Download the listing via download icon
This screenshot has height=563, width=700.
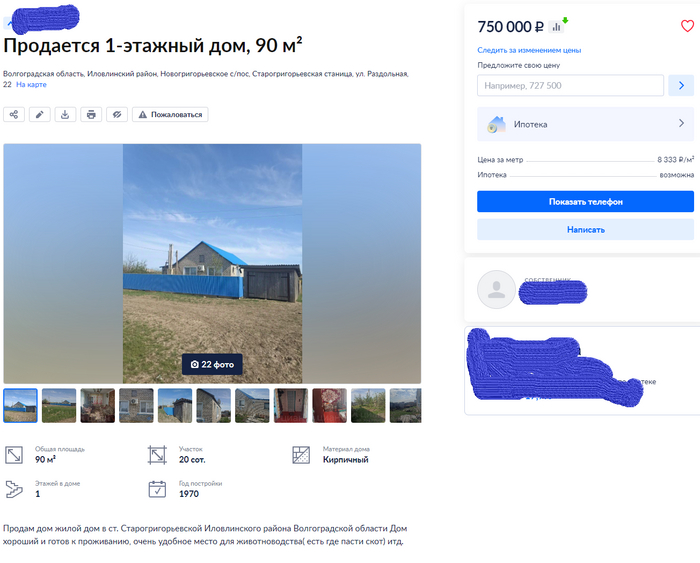[x=65, y=114]
